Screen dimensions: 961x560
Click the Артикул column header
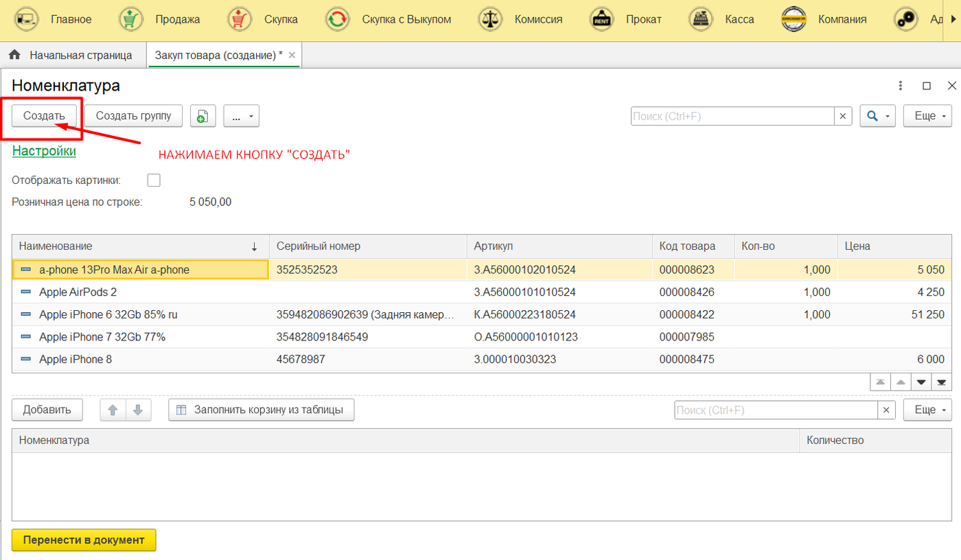point(559,246)
